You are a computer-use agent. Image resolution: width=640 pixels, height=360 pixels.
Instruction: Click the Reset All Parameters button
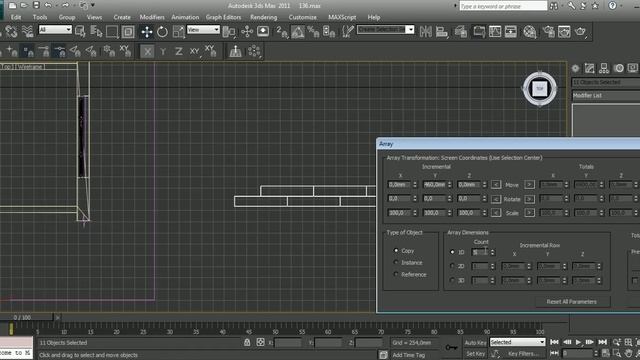pyautogui.click(x=571, y=302)
